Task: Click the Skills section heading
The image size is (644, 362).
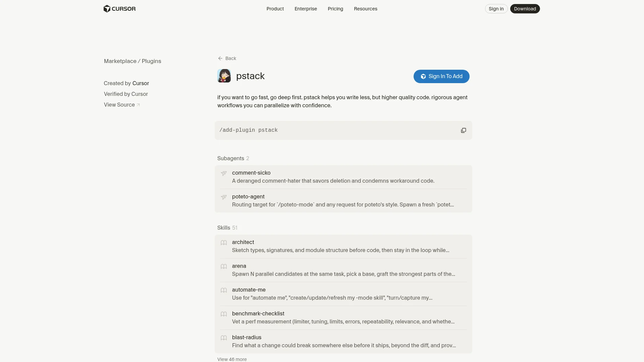Action: click(x=223, y=228)
